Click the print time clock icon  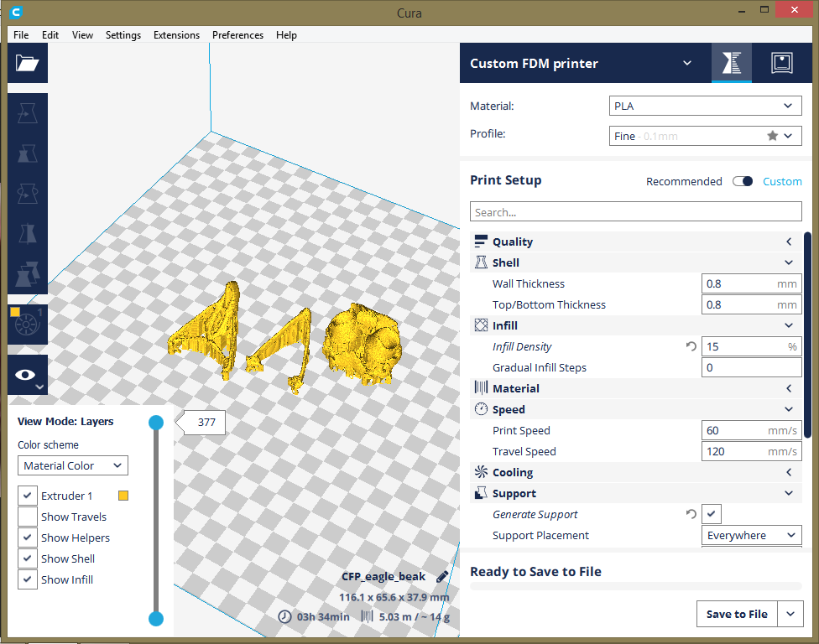pos(284,616)
